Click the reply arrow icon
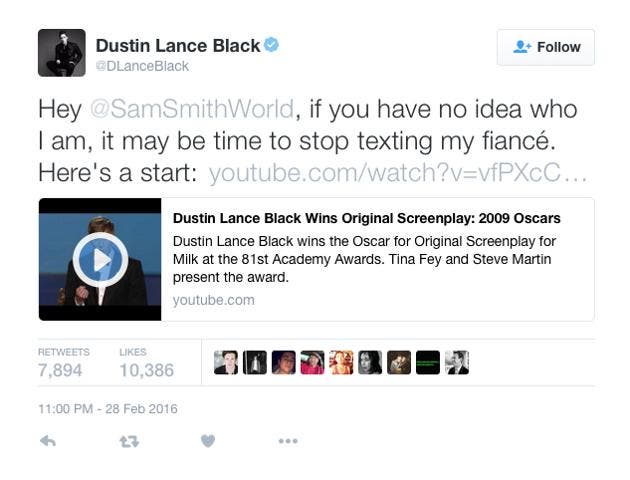This screenshot has height=480, width=630. 48,441
